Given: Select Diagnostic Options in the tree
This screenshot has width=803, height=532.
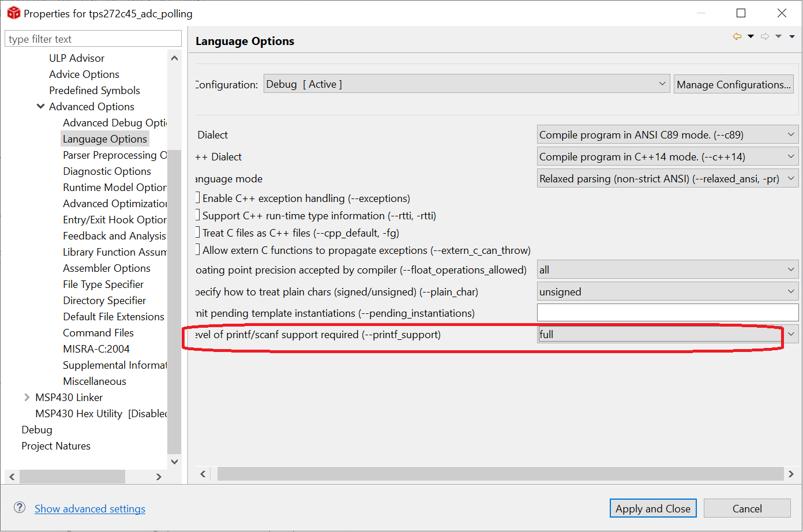Looking at the screenshot, I should coord(107,171).
